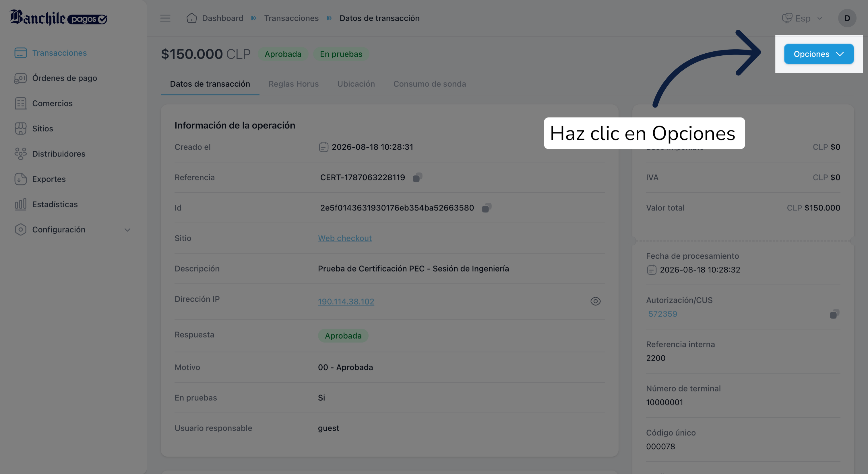Open the 190.114.38.102 IP link
Viewport: 868px width, 474px height.
pyautogui.click(x=346, y=301)
